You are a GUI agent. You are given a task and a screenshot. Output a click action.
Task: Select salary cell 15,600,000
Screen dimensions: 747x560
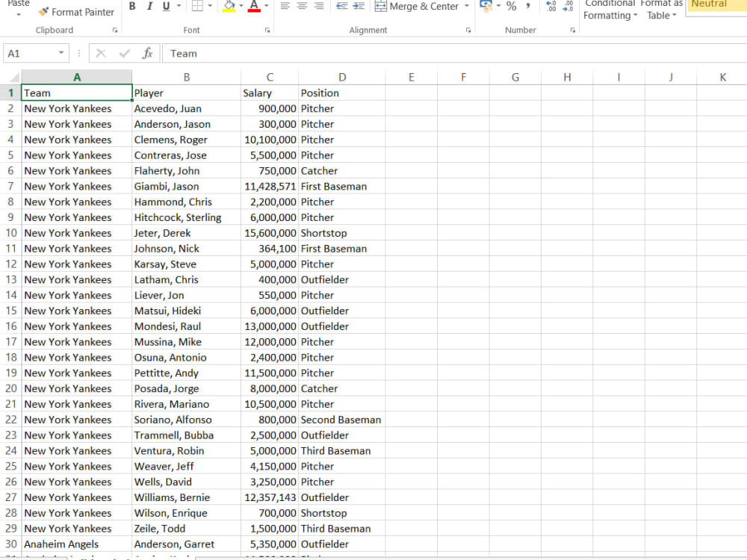pyautogui.click(x=270, y=233)
